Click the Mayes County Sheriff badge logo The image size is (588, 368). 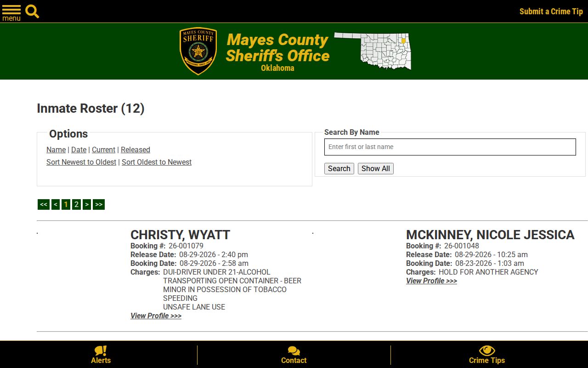click(198, 51)
